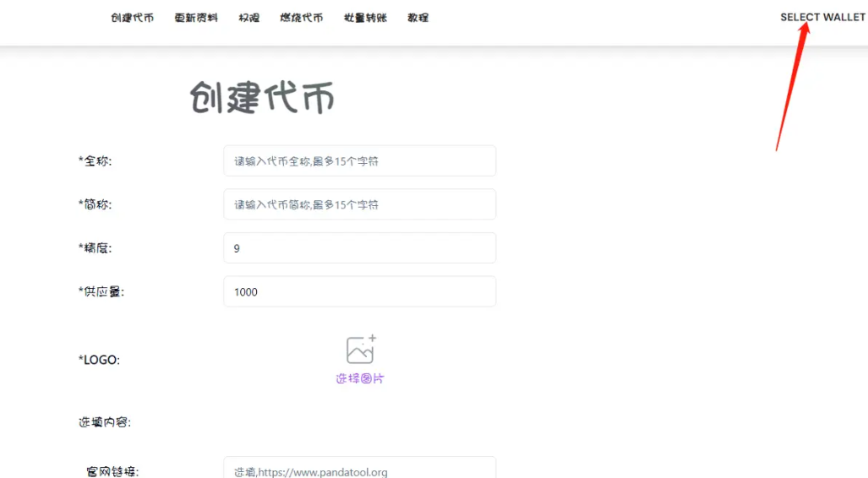Go to the 更新资料 nav item

pos(196,18)
